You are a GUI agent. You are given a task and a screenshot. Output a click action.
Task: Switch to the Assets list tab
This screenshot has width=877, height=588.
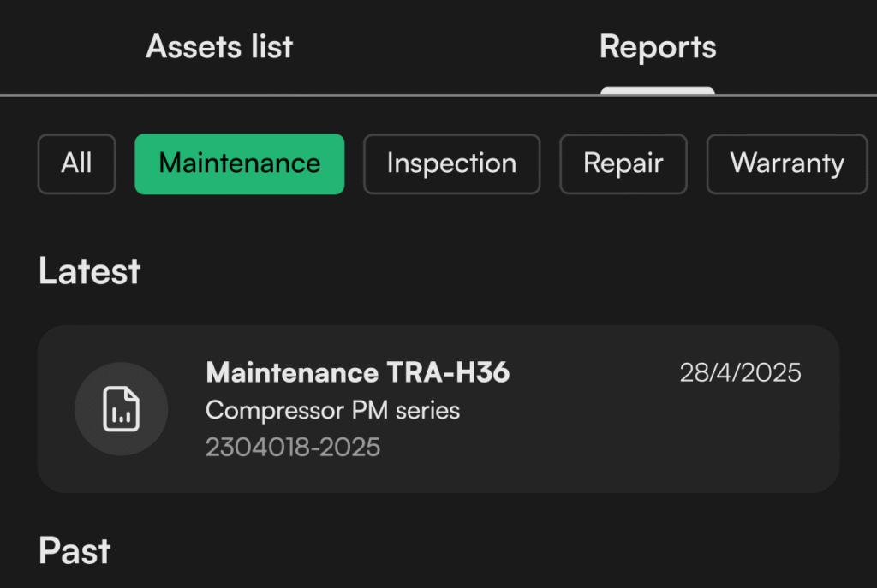click(219, 46)
